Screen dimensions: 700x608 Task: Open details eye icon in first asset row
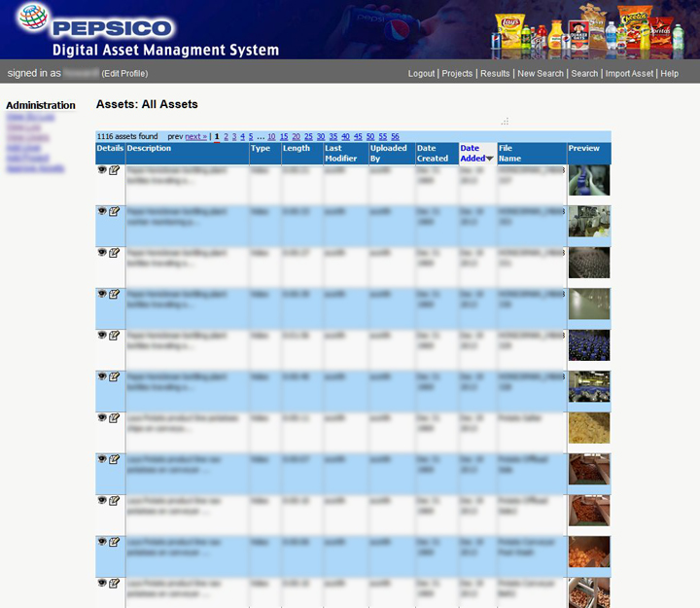tap(102, 170)
